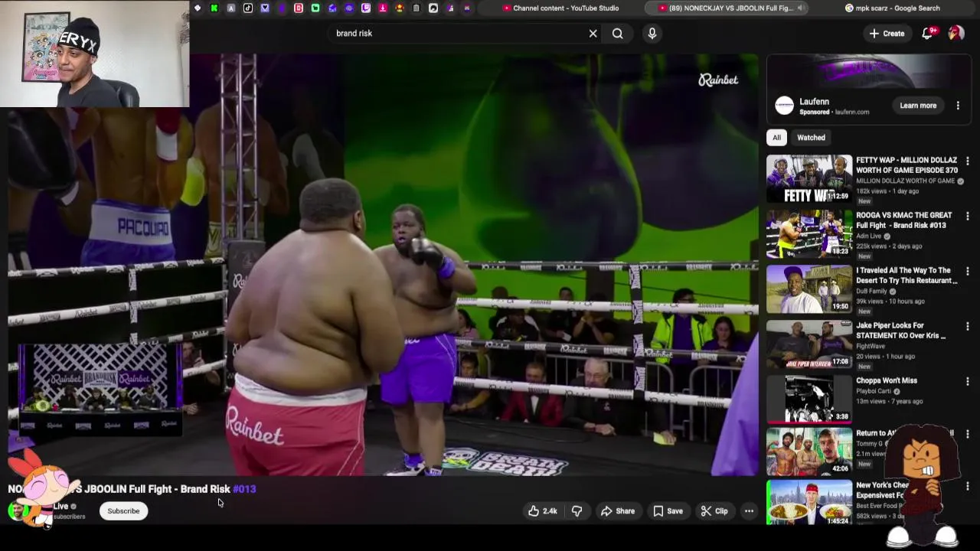Open the pinned red download-arrow tab
The image size is (980, 551).
(x=383, y=8)
